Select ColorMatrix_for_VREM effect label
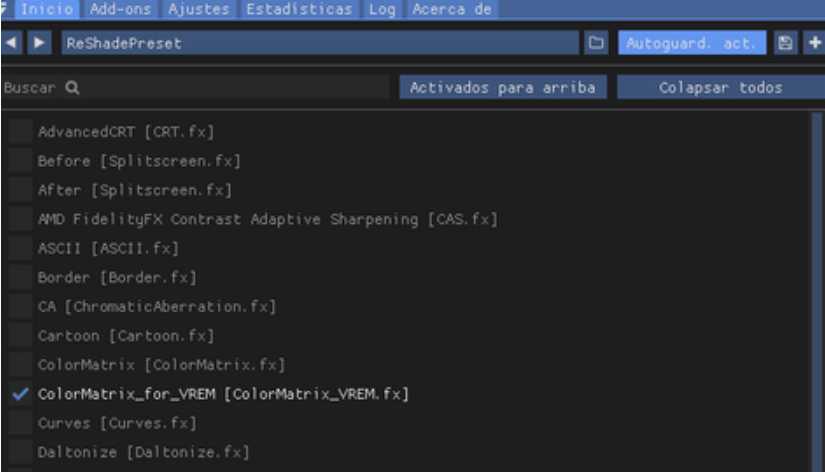 (x=223, y=394)
